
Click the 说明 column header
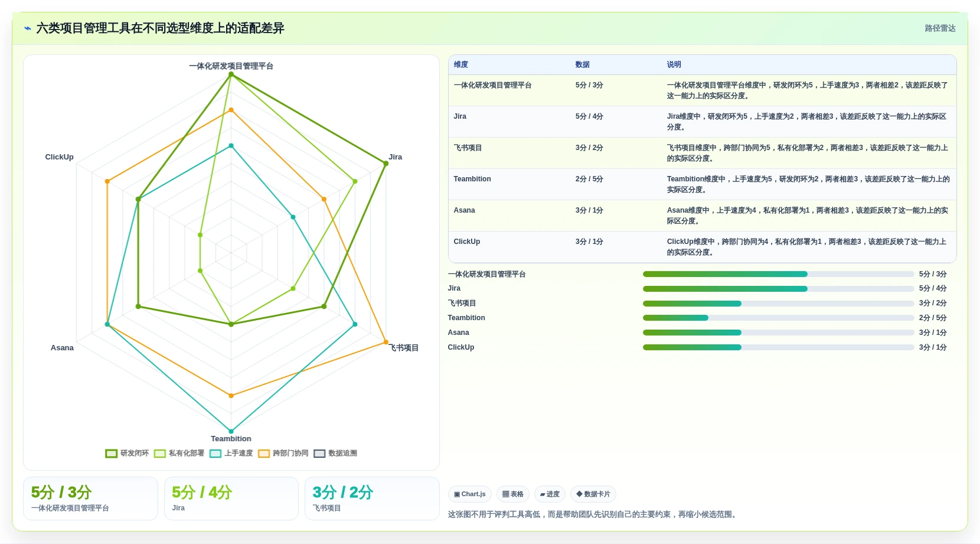[x=674, y=64]
